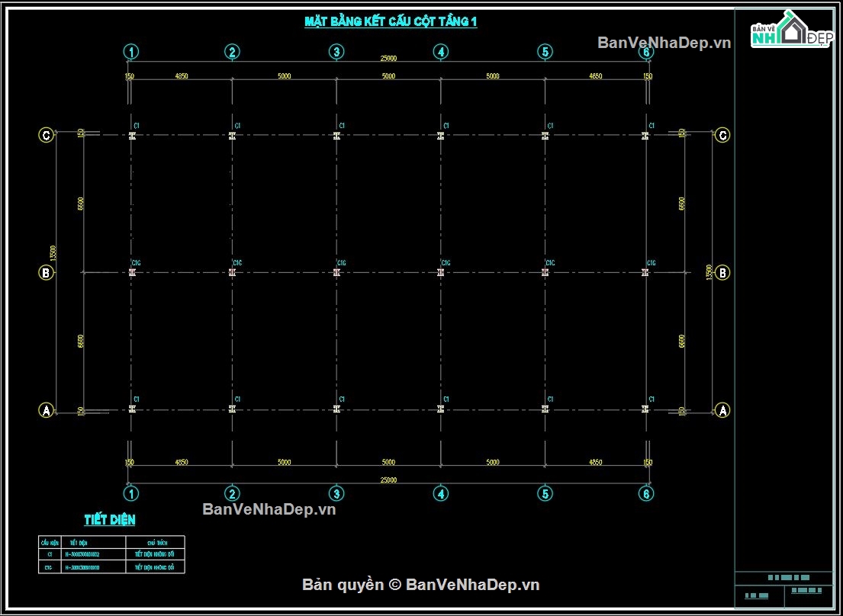
Task: Click the title block cells in the sheet corner
Action: (x=783, y=589)
